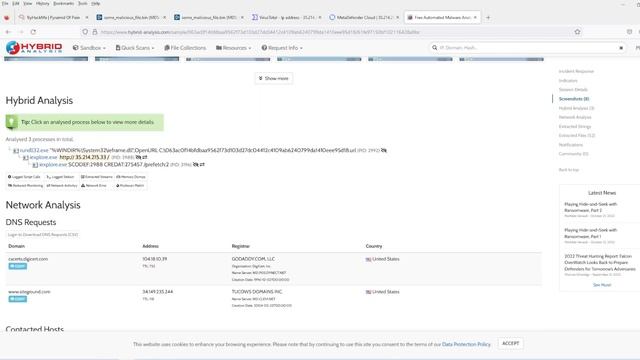
Task: Select the Network Error legend item
Action: [x=93, y=185]
